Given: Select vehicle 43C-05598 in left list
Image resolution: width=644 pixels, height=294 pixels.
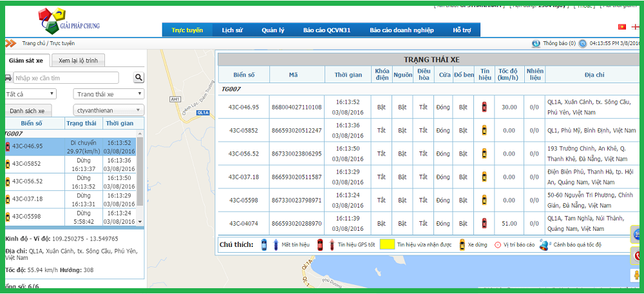Looking at the screenshot, I should 71,217.
